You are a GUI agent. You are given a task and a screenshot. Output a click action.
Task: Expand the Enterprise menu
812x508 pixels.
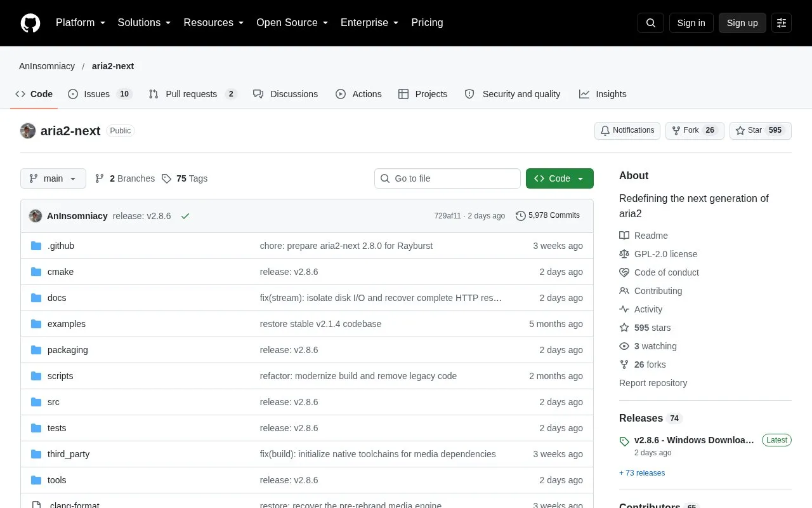[369, 23]
